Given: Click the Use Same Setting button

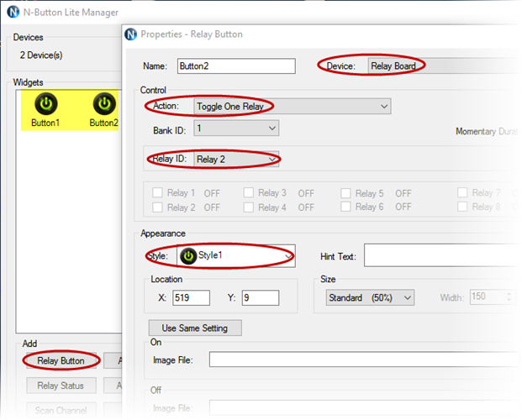Looking at the screenshot, I should [x=195, y=328].
